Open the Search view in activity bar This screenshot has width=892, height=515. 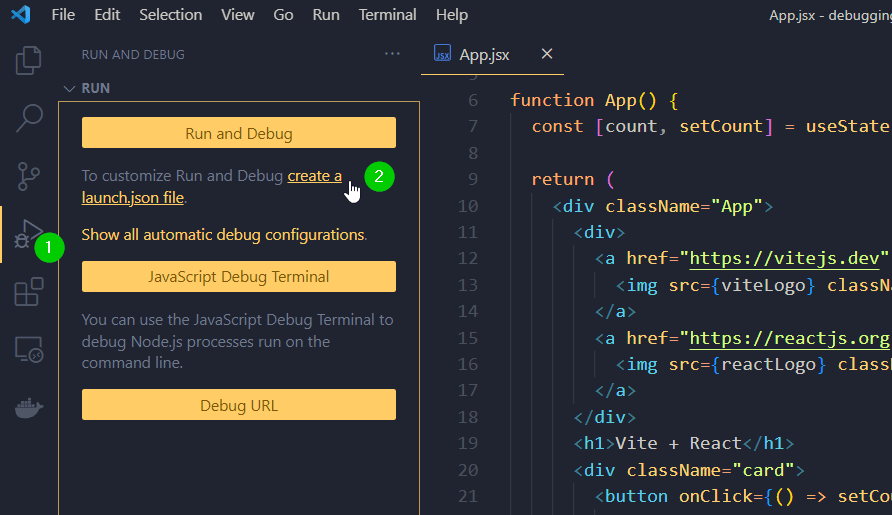coord(28,118)
